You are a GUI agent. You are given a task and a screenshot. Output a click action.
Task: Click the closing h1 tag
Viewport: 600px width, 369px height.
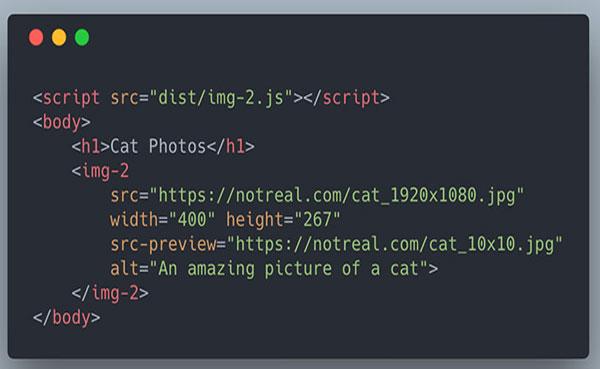pos(231,147)
